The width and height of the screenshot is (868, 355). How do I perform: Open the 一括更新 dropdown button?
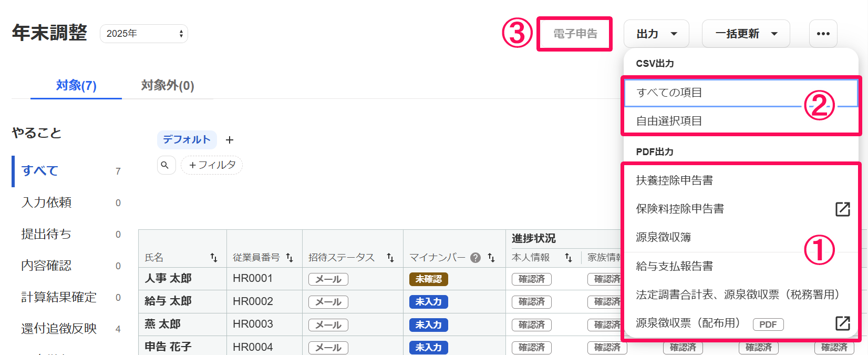pos(746,34)
